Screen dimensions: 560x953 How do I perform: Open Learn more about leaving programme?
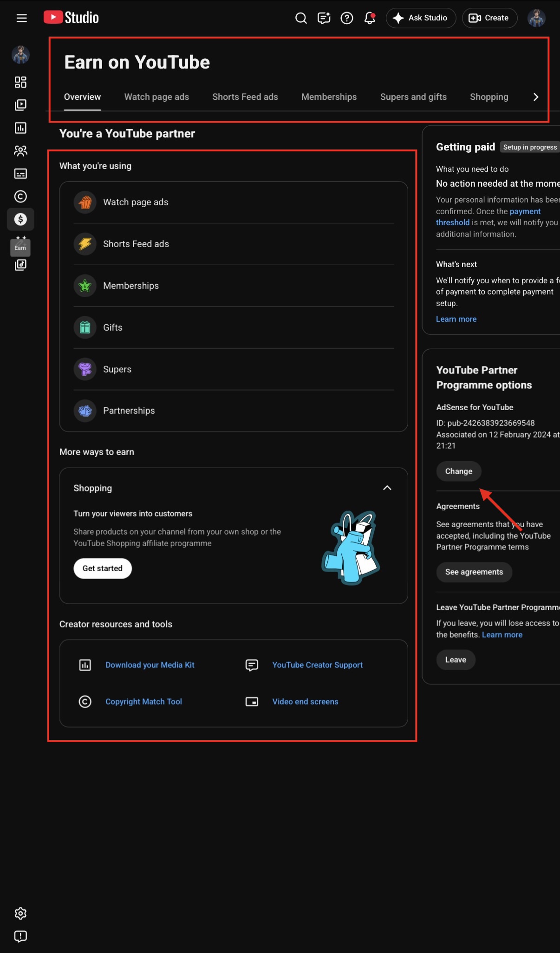[x=502, y=635]
